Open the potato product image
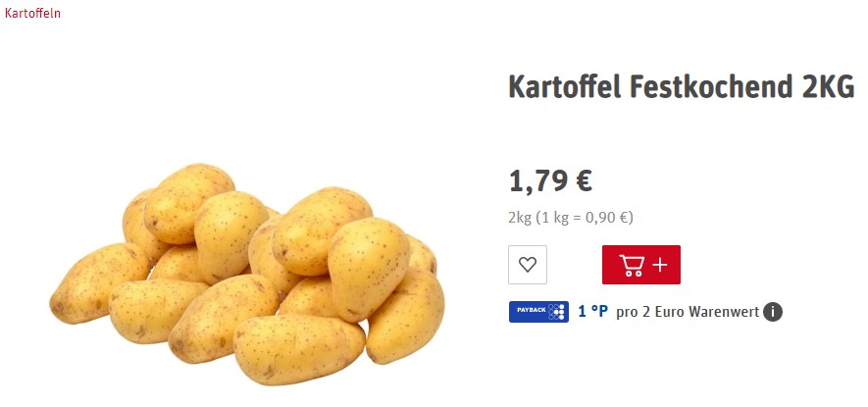The image size is (868, 407). (247, 274)
